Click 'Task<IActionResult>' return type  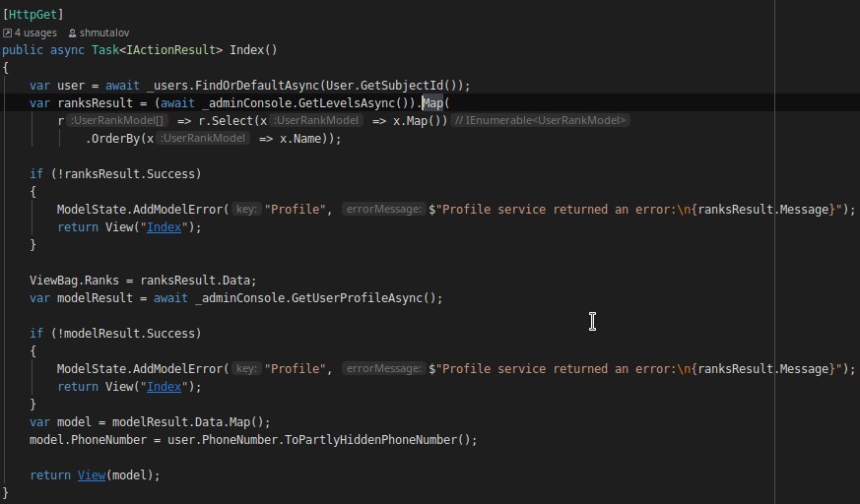pyautogui.click(x=157, y=50)
